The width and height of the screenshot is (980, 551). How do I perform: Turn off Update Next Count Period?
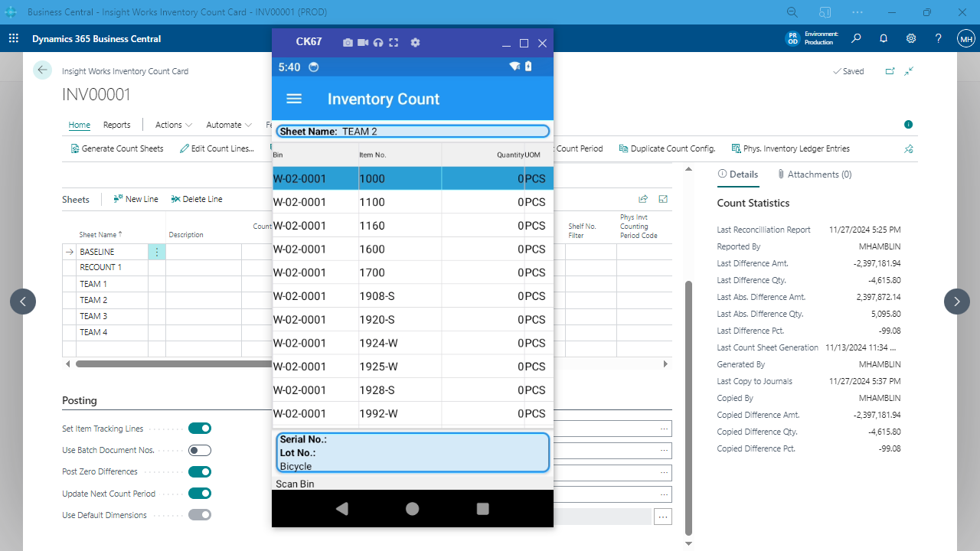(200, 493)
